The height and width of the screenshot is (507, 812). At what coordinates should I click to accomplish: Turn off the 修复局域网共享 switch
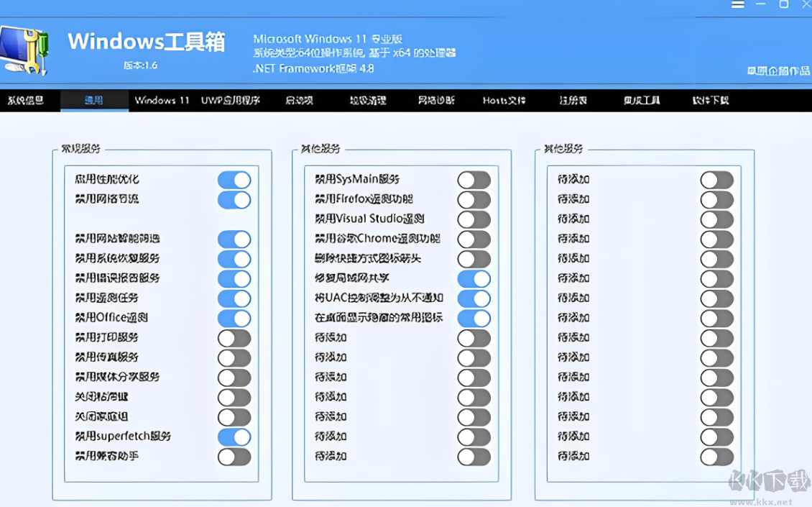pyautogui.click(x=474, y=278)
